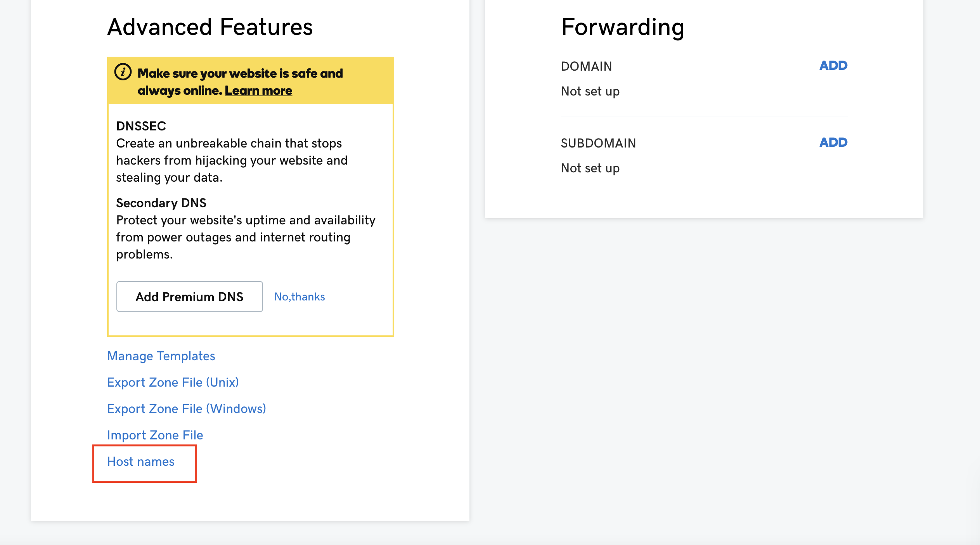This screenshot has width=980, height=545.
Task: Open the Learn more link
Action: click(x=258, y=90)
